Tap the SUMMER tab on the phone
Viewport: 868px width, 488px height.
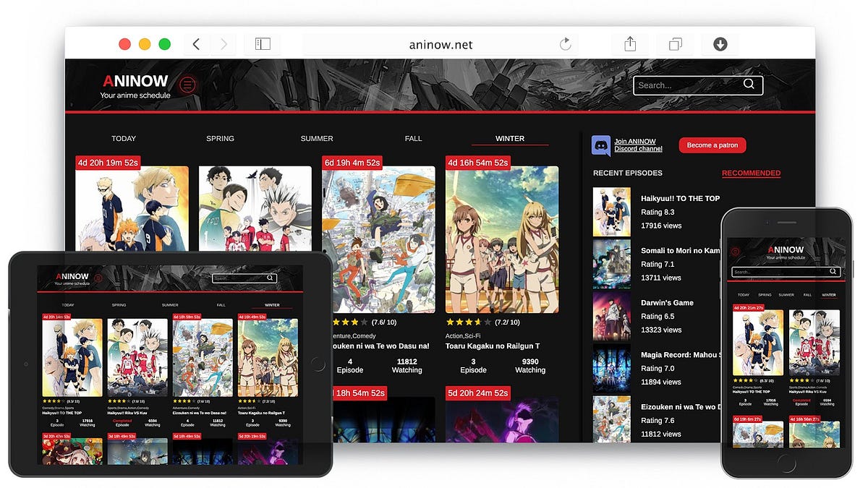[786, 295]
